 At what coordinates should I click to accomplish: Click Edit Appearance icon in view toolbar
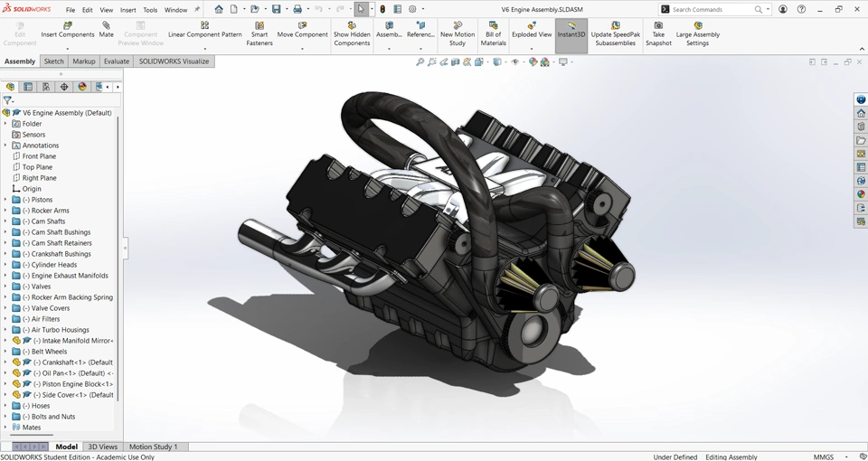(533, 62)
